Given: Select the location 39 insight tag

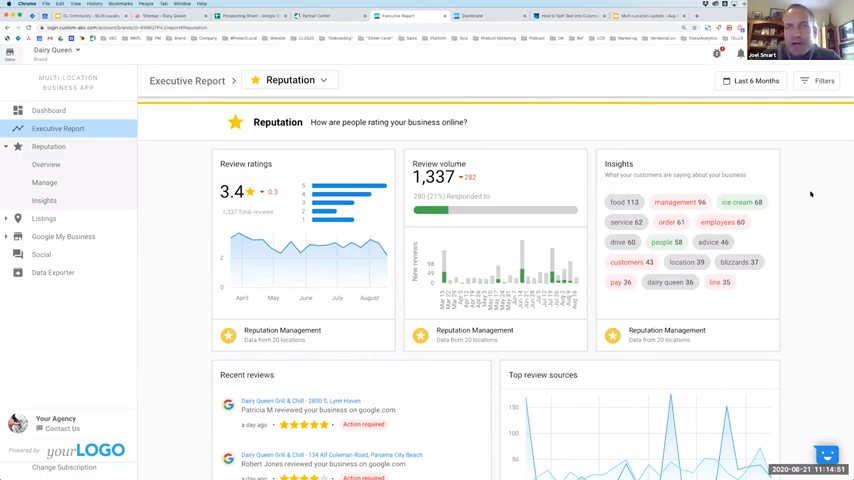Looking at the screenshot, I should coord(686,262).
